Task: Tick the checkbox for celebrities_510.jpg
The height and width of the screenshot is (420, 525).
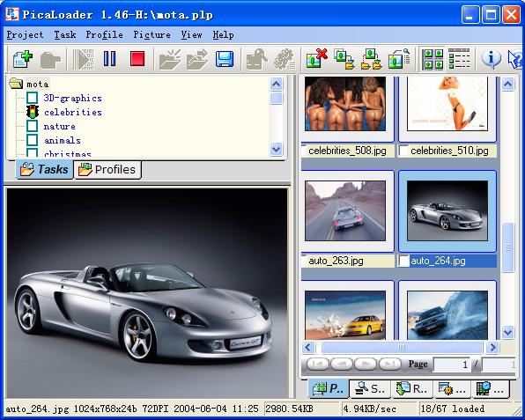Action: coord(403,151)
